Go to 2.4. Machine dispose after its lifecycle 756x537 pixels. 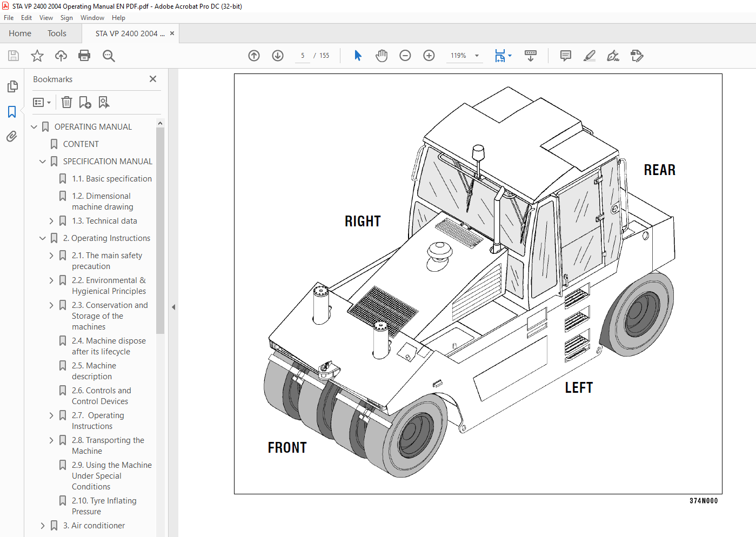[109, 346]
